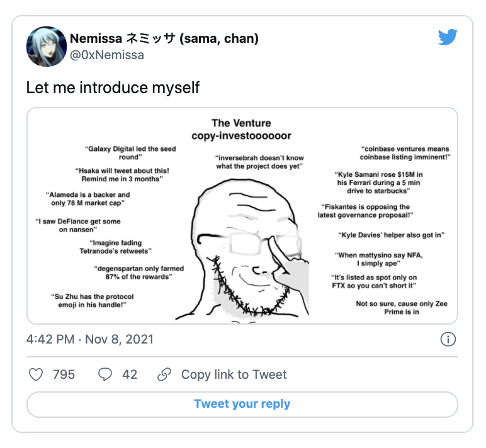The height and width of the screenshot is (448, 486).
Task: Click the 795 likes count
Action: pyautogui.click(x=64, y=374)
